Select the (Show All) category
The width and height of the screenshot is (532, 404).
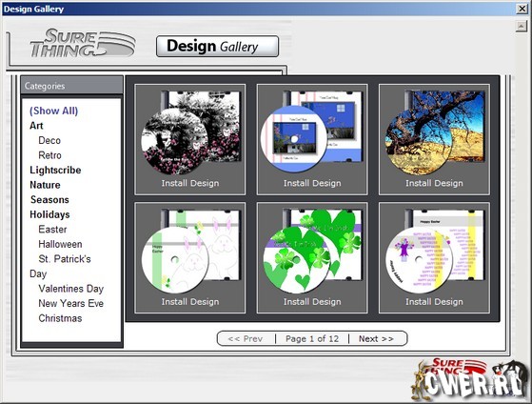click(53, 111)
